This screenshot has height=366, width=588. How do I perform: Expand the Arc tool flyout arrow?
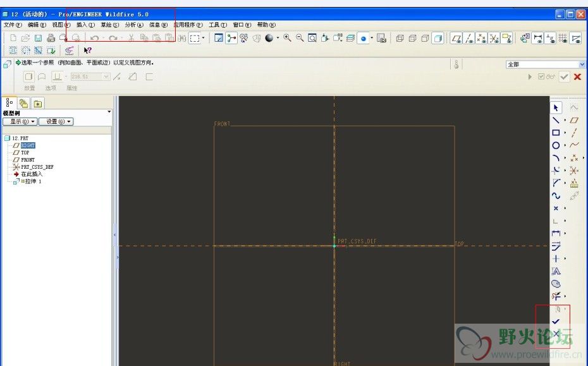pyautogui.click(x=565, y=158)
